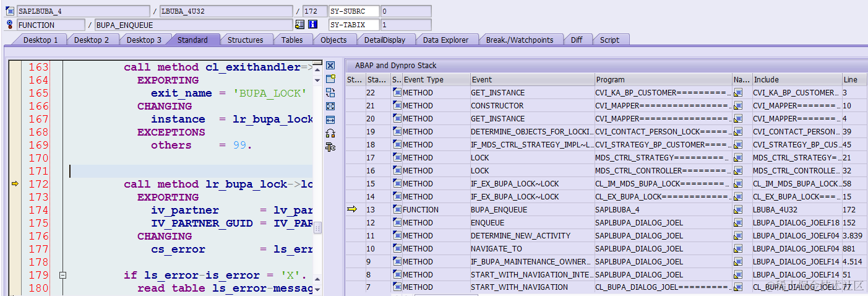Switch to Desktop 1 tab
Image resolution: width=868 pixels, height=296 pixels.
40,40
